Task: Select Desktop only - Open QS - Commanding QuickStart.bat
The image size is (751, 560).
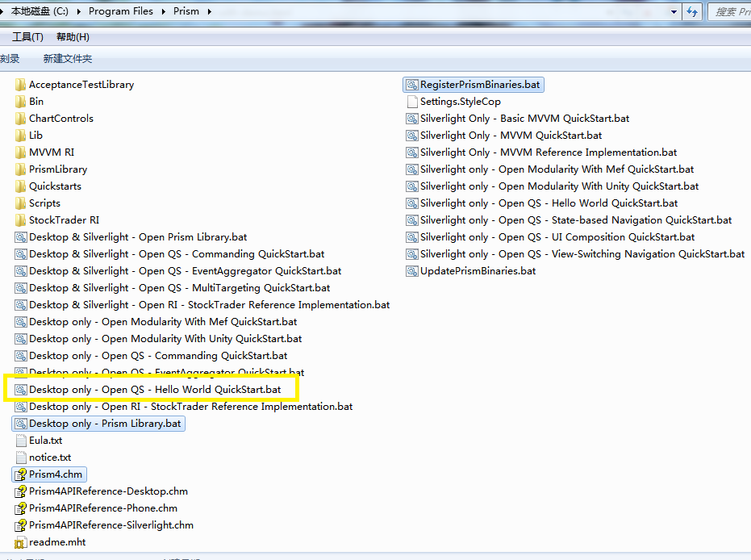Action: click(x=151, y=356)
